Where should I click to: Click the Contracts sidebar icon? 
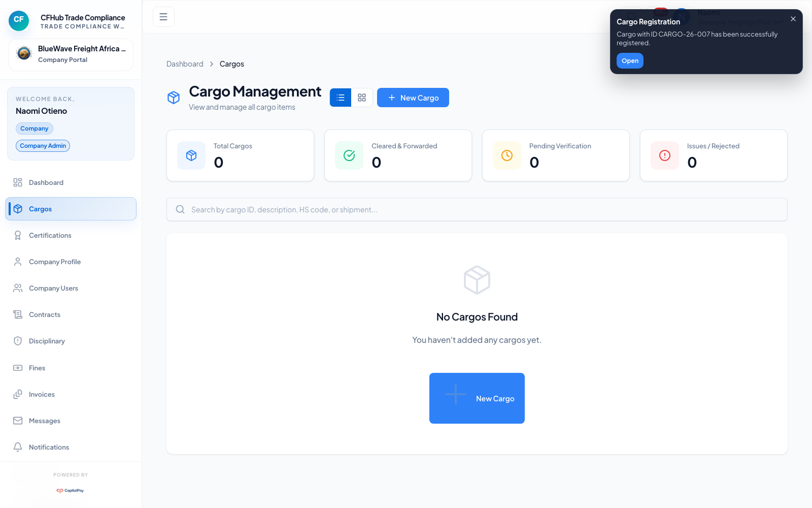pyautogui.click(x=18, y=314)
